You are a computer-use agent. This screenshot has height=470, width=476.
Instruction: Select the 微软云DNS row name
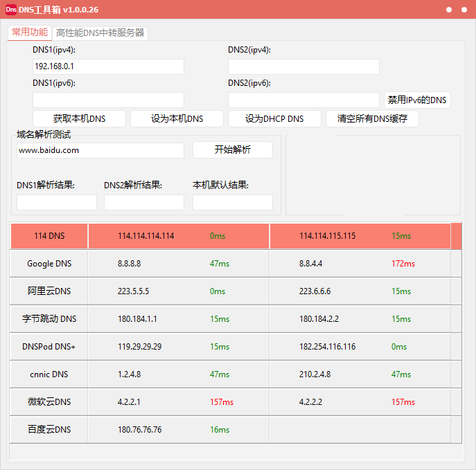point(49,401)
